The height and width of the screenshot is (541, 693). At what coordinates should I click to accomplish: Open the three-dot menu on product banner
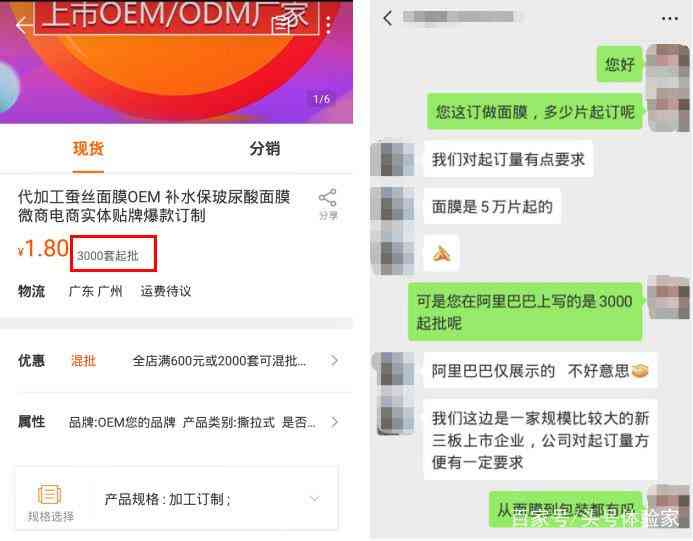[x=328, y=26]
